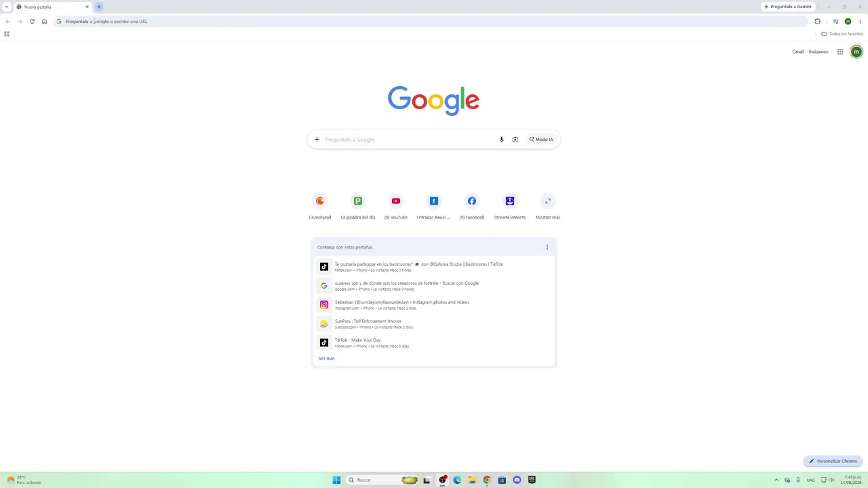Focus the address bar URL field

(431, 21)
